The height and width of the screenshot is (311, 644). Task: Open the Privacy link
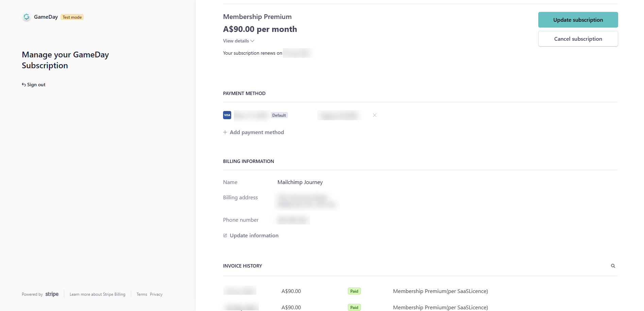[156, 294]
